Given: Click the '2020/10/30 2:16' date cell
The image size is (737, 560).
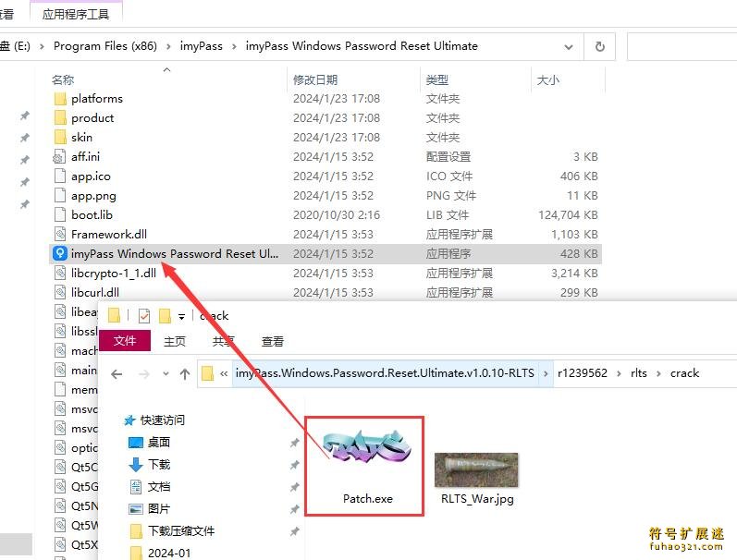Looking at the screenshot, I should coord(337,215).
